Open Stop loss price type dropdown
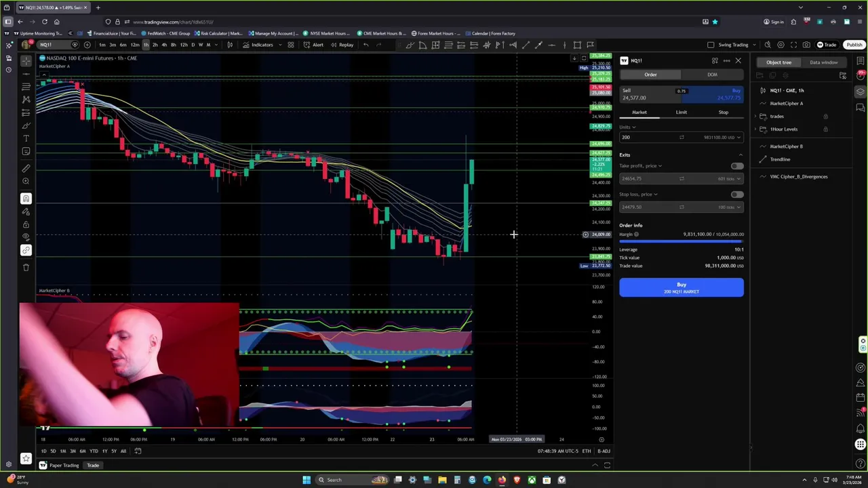This screenshot has height=488, width=868. [637, 195]
